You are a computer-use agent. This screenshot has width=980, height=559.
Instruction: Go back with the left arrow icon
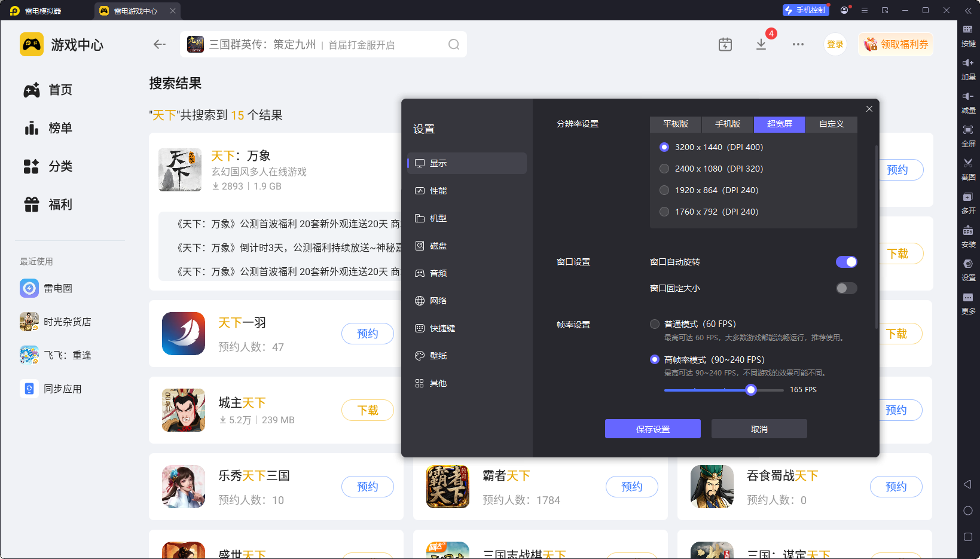159,44
